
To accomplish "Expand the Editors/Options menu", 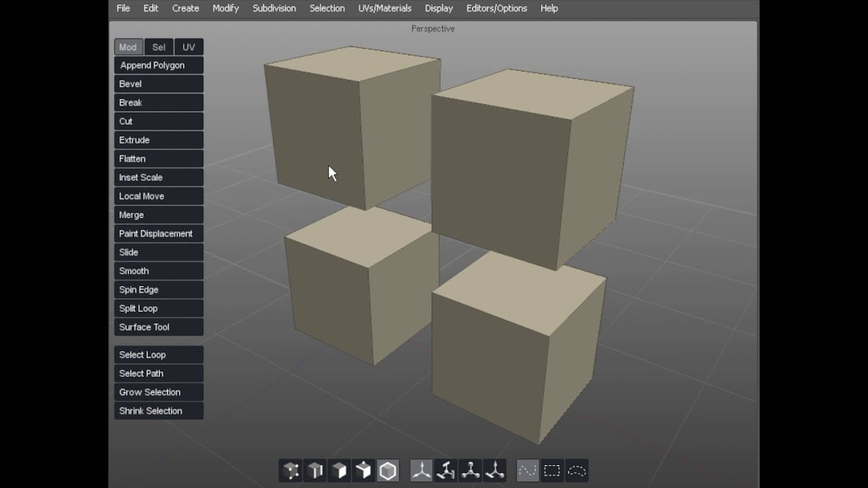I will click(496, 8).
